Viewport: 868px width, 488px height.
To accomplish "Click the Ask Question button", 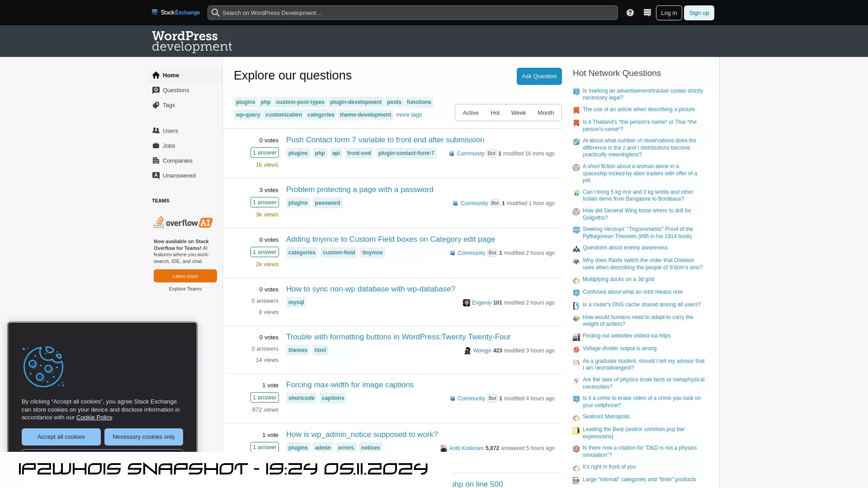I will point(539,76).
